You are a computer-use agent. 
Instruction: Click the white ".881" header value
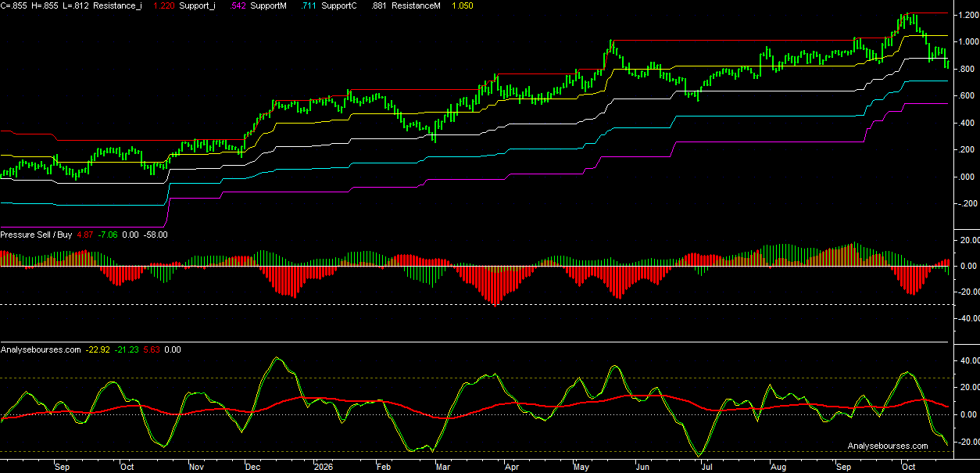[378, 5]
